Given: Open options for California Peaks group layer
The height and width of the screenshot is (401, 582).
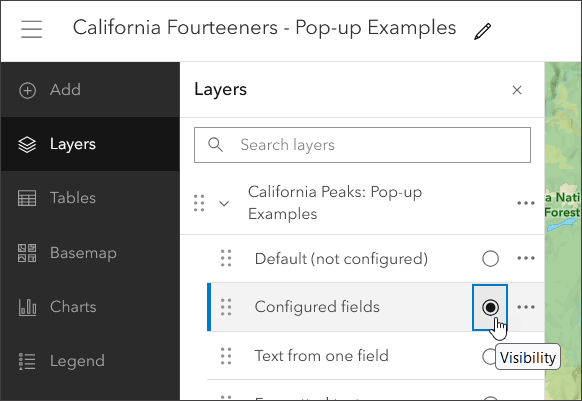Looking at the screenshot, I should (x=526, y=203).
